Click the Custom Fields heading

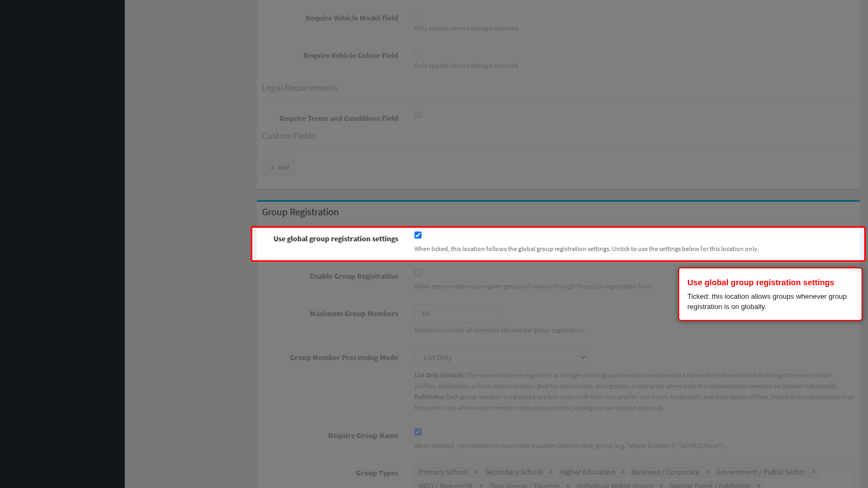click(289, 136)
